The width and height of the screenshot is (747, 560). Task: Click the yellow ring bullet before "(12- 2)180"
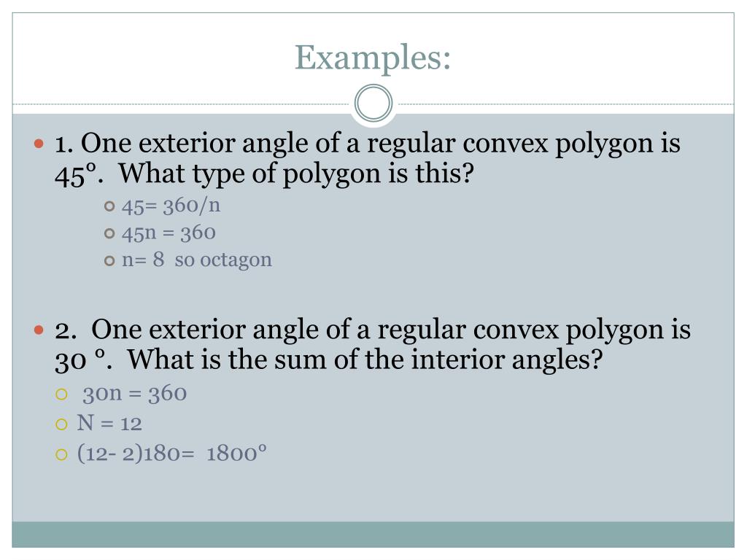61,454
